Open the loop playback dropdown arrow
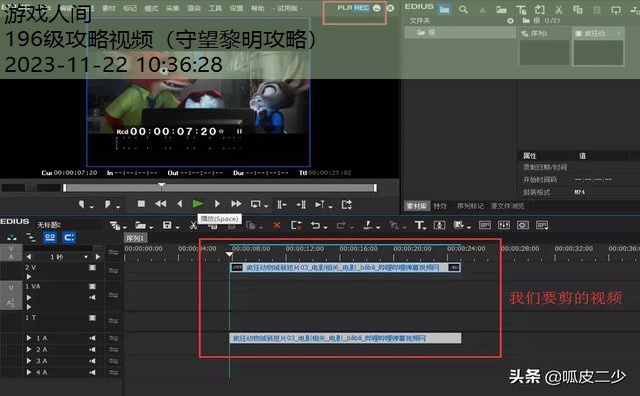 (266, 207)
